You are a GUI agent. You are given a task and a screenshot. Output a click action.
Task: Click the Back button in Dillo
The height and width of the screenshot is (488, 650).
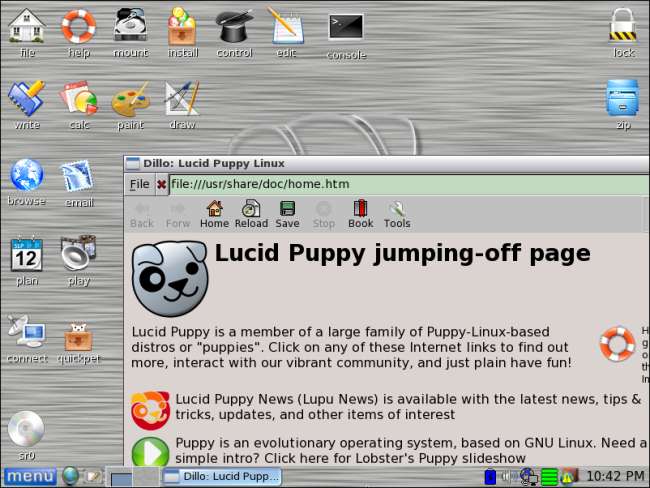point(142,214)
